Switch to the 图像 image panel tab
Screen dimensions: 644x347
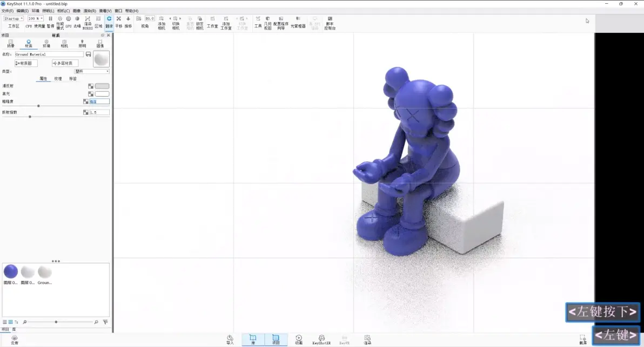pyautogui.click(x=100, y=44)
